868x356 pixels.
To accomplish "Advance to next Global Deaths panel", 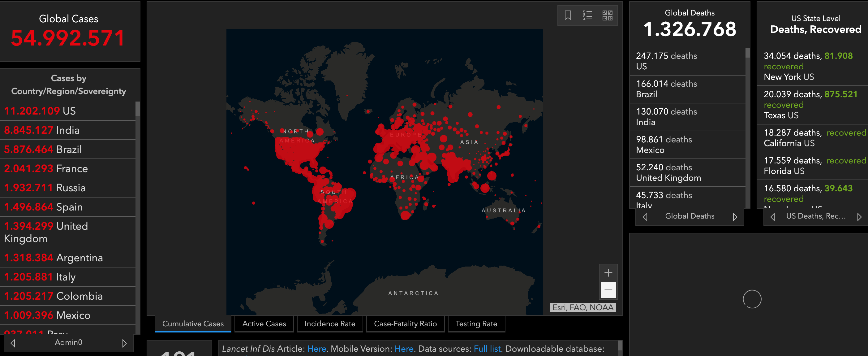I will [x=735, y=217].
